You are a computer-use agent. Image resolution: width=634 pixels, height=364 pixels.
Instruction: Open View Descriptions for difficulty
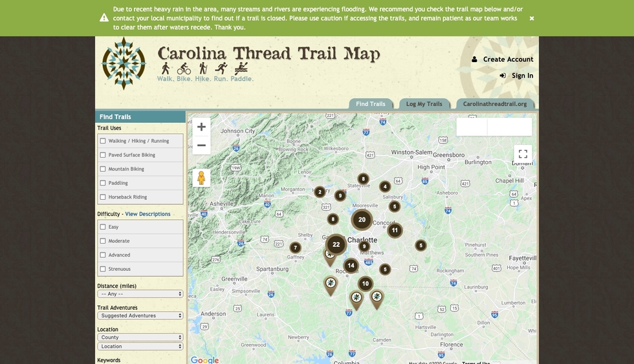coord(148,214)
